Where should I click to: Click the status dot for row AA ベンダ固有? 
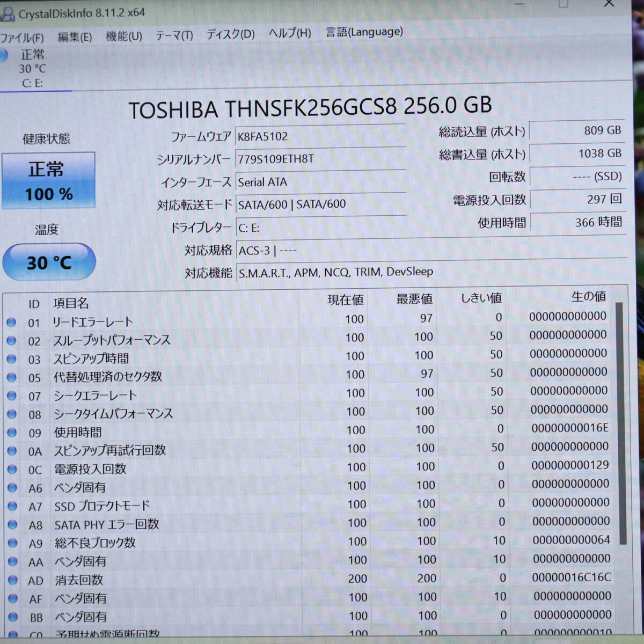12,562
